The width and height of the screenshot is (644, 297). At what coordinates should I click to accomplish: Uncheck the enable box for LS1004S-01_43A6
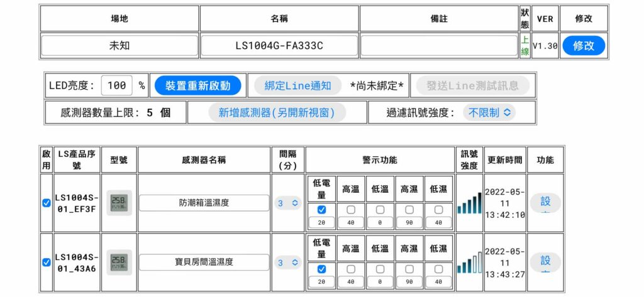tap(47, 262)
